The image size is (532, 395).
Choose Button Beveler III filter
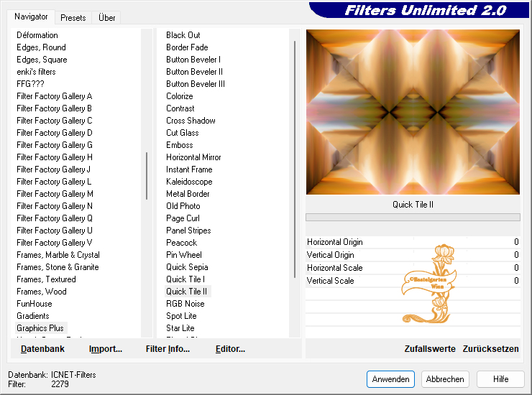pos(196,84)
